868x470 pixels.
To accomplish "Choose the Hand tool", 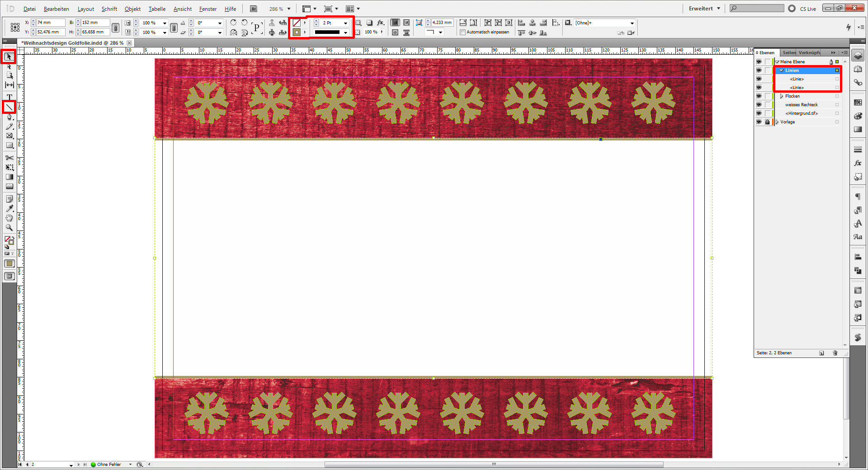I will tap(9, 218).
